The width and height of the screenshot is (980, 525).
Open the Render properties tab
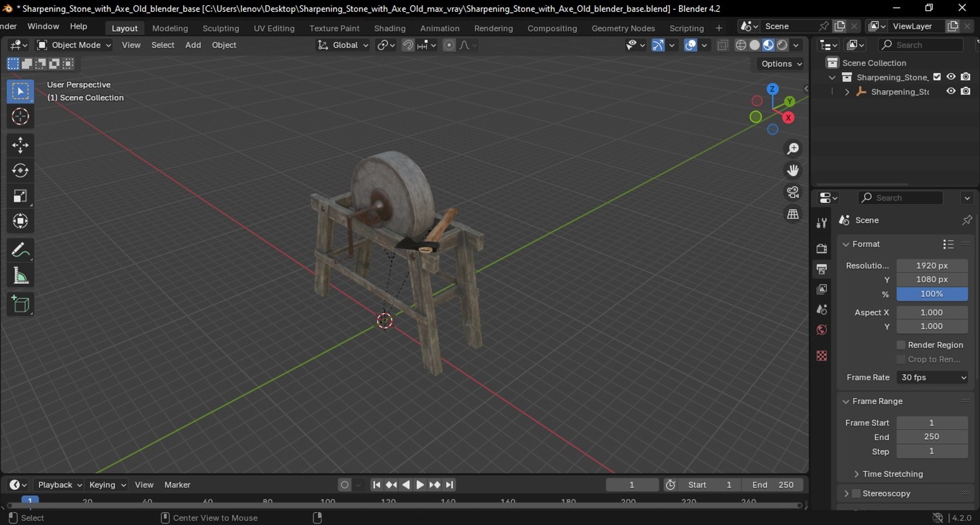[x=822, y=249]
